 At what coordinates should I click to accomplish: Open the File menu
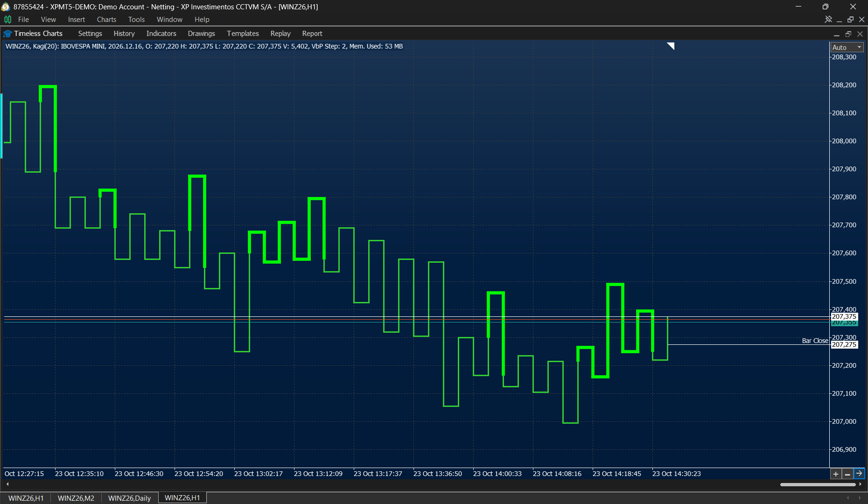(x=23, y=19)
